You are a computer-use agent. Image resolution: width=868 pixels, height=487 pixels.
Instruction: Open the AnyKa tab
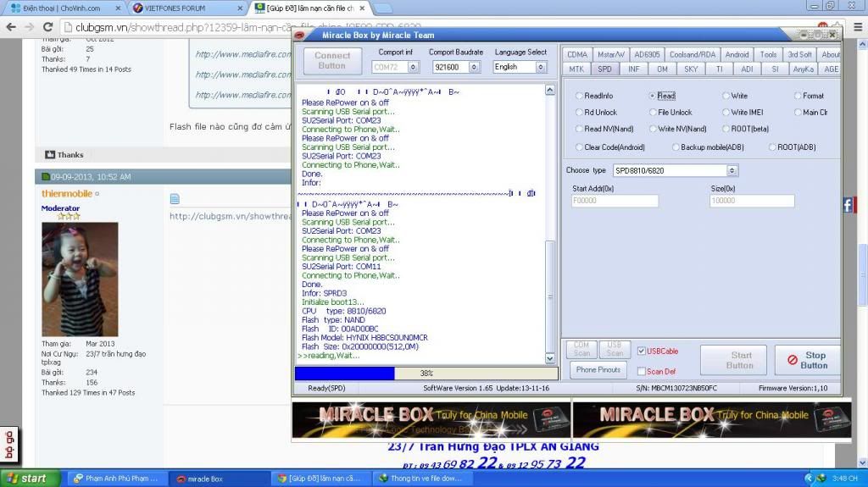click(x=803, y=69)
